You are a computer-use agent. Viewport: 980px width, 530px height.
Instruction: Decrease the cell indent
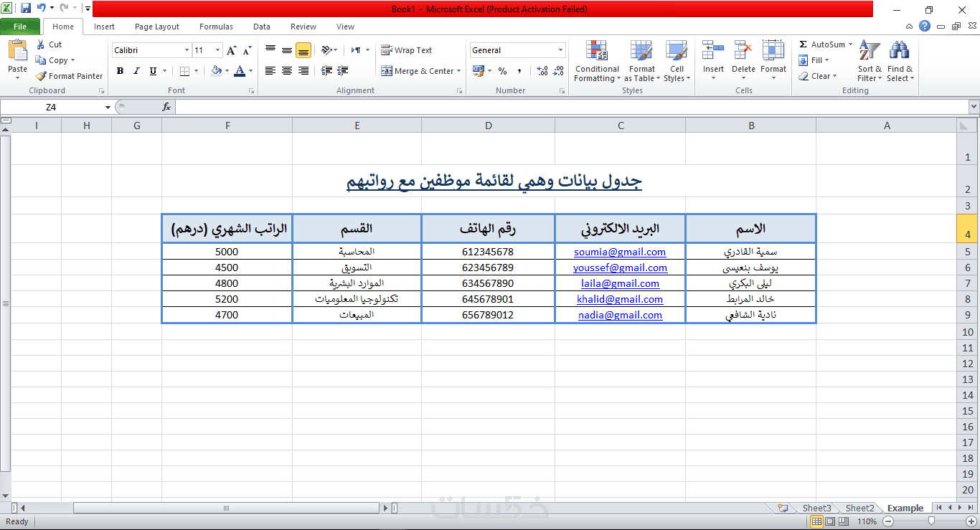pyautogui.click(x=327, y=71)
